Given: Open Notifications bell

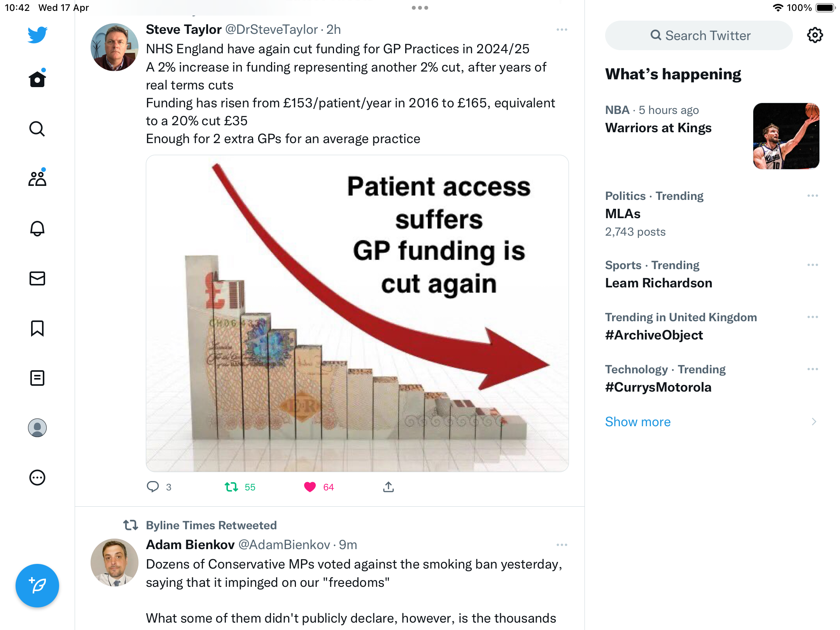Looking at the screenshot, I should pyautogui.click(x=37, y=228).
